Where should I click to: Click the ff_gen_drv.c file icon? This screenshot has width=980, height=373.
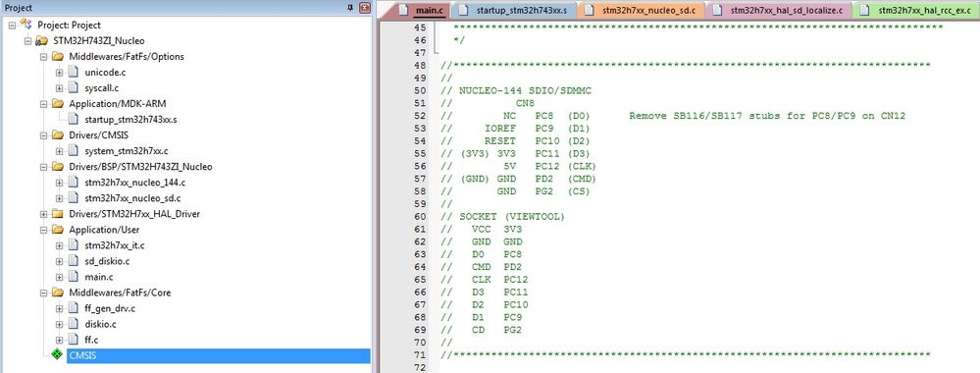(74, 308)
